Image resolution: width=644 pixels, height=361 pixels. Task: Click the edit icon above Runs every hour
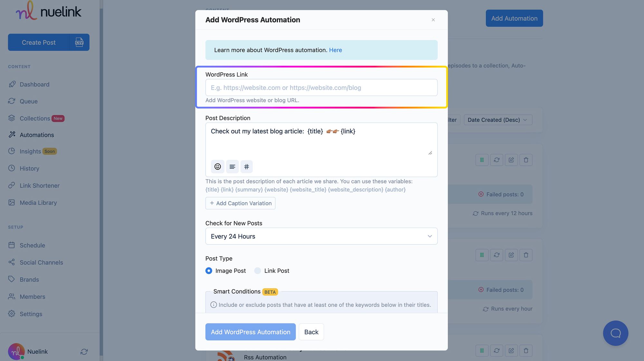(x=511, y=255)
